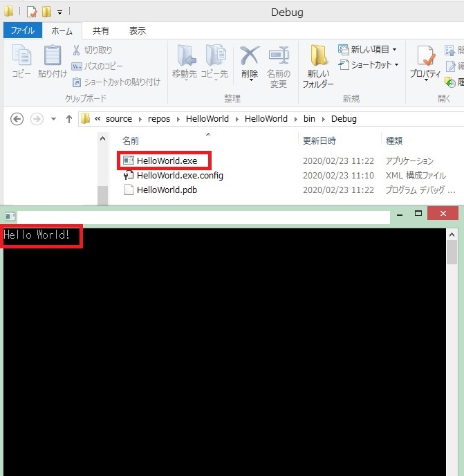Image resolution: width=464 pixels, height=476 pixels.
Task: Click the console vertical scrollbar thumb
Action: coord(452,253)
